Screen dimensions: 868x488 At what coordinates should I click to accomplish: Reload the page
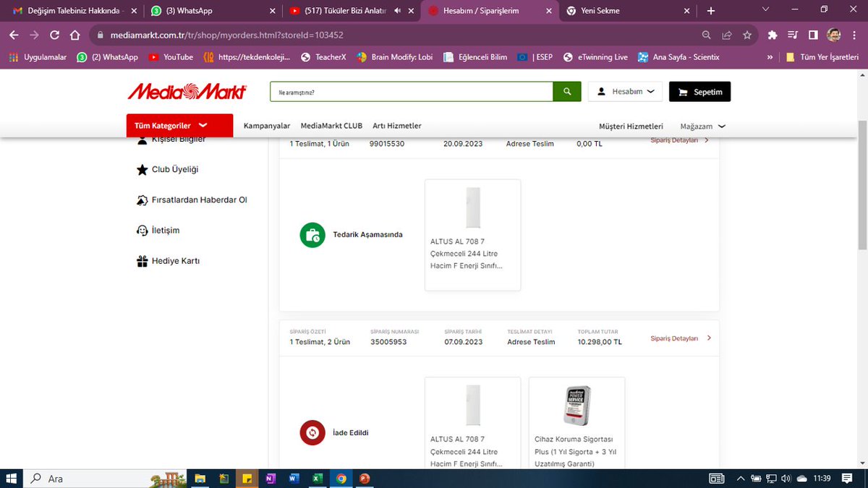(54, 35)
